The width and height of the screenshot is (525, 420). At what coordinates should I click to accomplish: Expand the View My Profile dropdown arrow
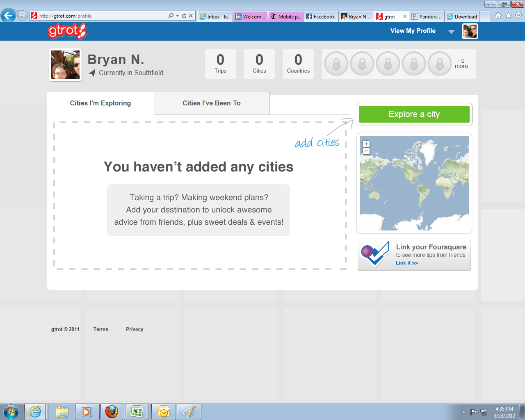[451, 32]
